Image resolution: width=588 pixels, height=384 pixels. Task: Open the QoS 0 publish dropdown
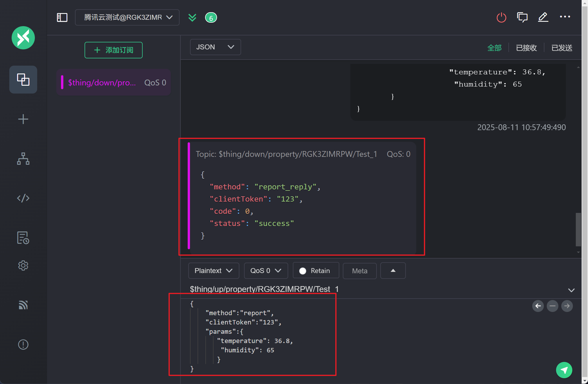pyautogui.click(x=266, y=271)
